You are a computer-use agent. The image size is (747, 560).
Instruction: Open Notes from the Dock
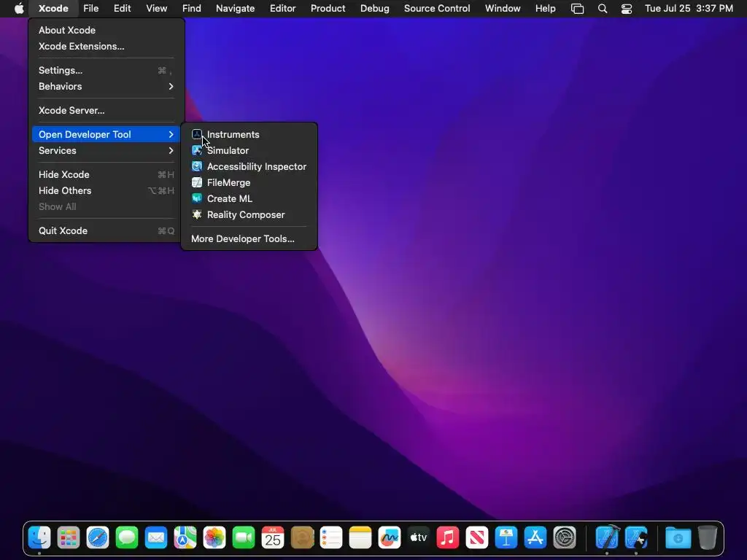click(360, 538)
